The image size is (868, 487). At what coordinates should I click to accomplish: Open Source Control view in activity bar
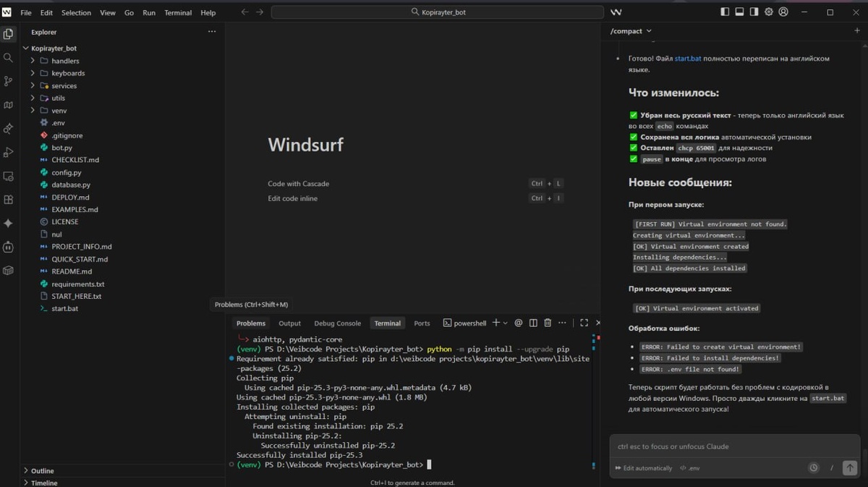[8, 81]
